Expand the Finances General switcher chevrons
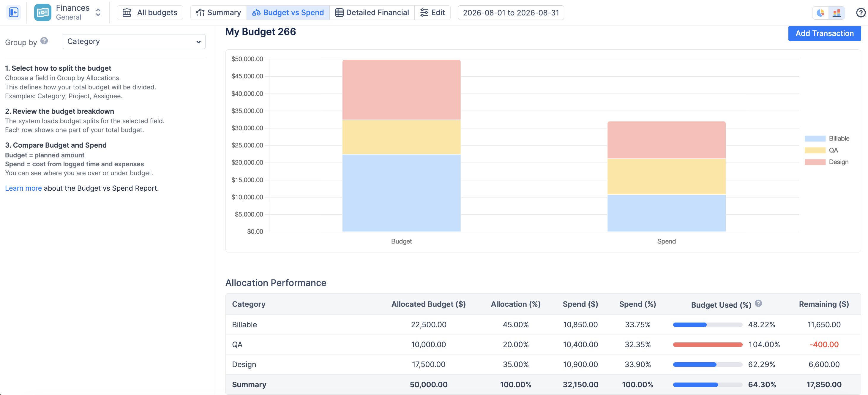Screen dimensions: 868x395 [x=98, y=12]
